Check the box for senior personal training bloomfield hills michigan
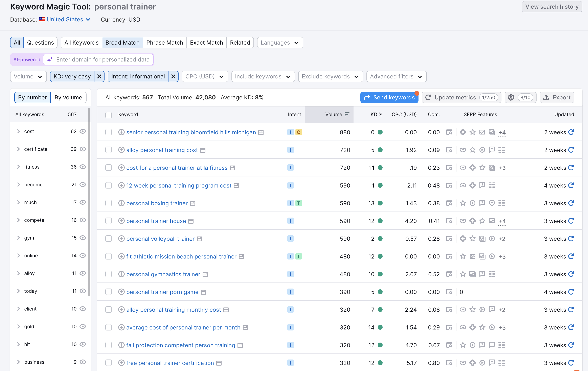The height and width of the screenshot is (371, 588). pyautogui.click(x=108, y=132)
